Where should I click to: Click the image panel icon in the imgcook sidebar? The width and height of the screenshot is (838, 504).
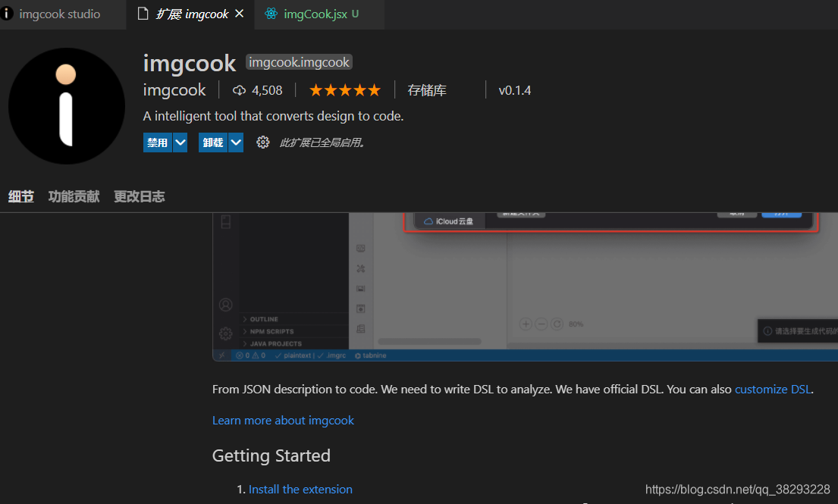(x=361, y=287)
